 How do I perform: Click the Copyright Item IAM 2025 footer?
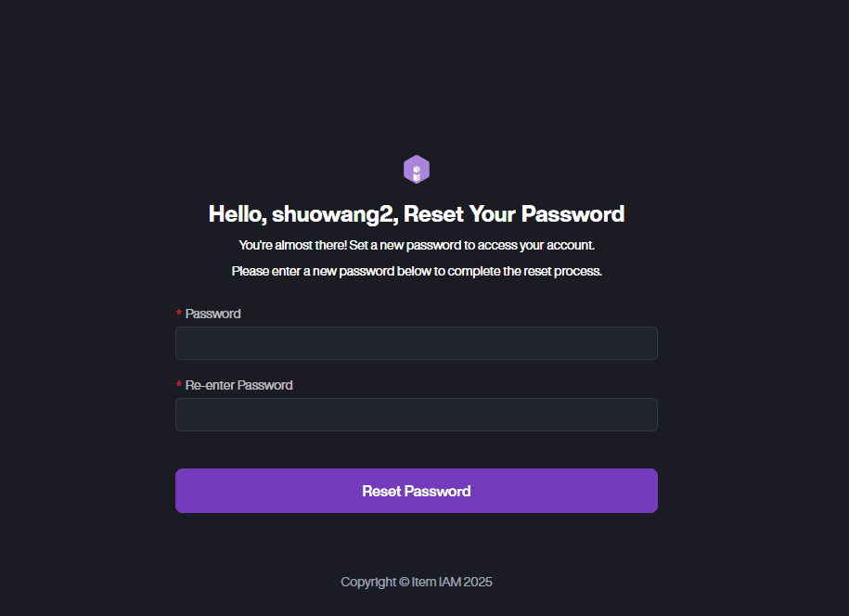[416, 582]
